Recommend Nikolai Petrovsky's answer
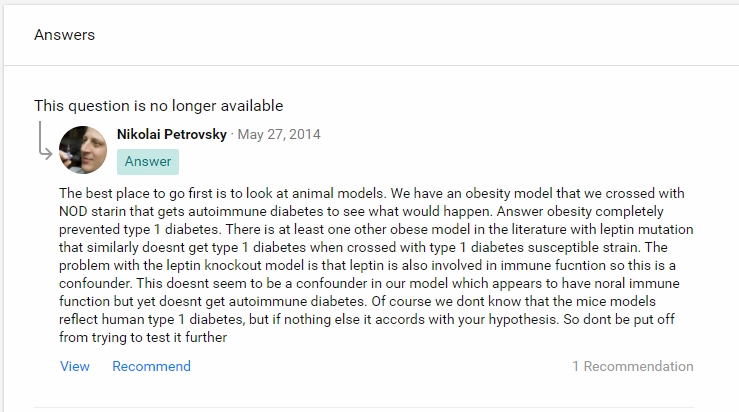 coord(151,366)
